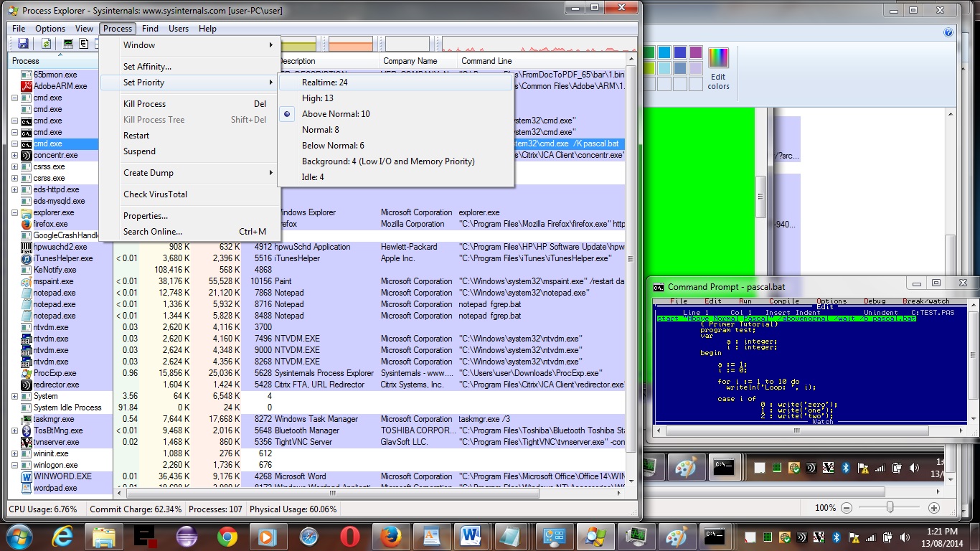The image size is (980, 551).
Task: Click the Internet Explorer taskbar icon
Action: (64, 537)
